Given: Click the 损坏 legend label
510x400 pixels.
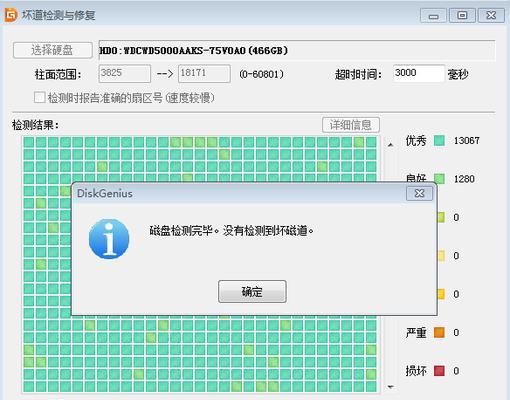Looking at the screenshot, I should pyautogui.click(x=416, y=371).
